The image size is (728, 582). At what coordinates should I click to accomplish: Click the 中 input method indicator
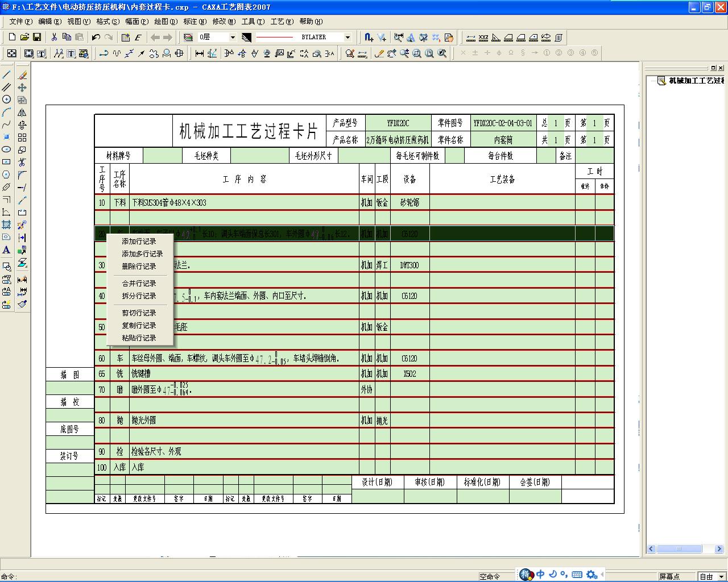pos(540,575)
